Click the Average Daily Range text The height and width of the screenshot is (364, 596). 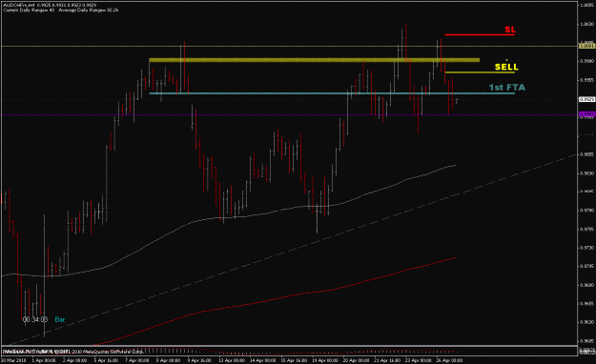pyautogui.click(x=88, y=10)
